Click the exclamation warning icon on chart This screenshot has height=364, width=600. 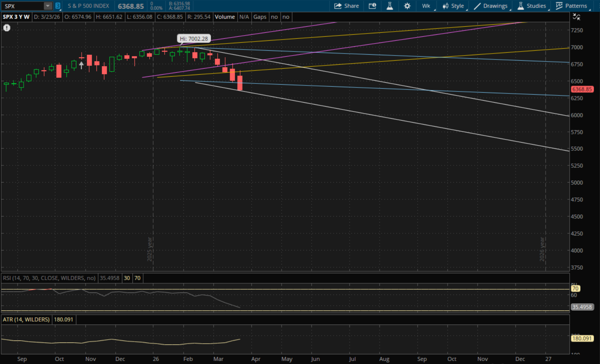click(7, 28)
